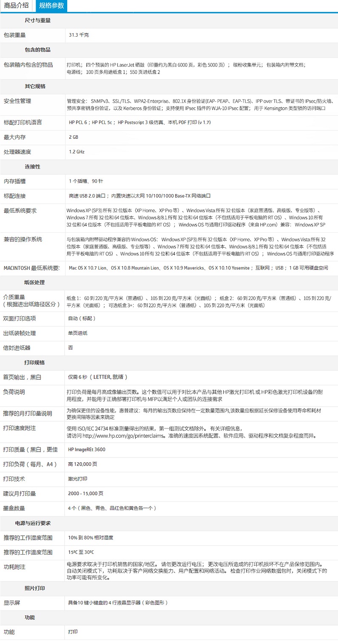Select the 打印 function value
Screen dimensions: 338x644
[x=73, y=633]
